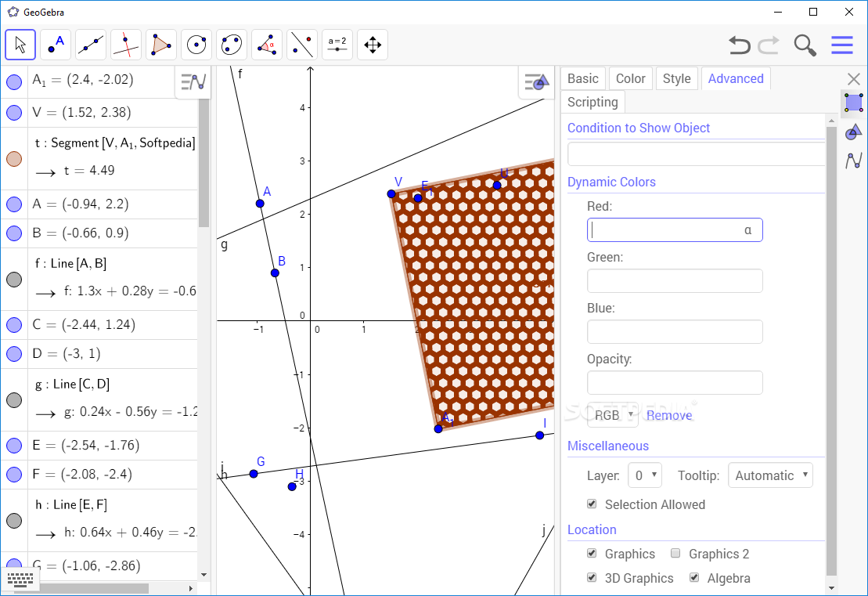Viewport: 868px width, 596px height.
Task: Focus the Red color input field
Action: click(x=675, y=230)
